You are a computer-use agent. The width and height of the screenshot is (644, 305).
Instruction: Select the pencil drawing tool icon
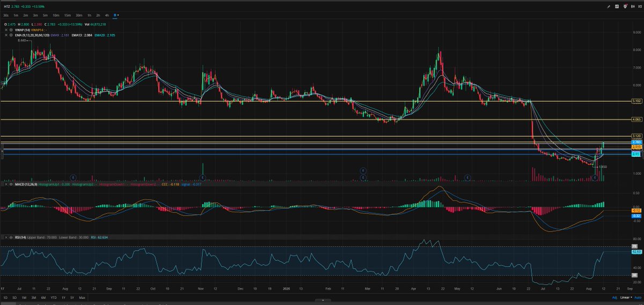pyautogui.click(x=609, y=6)
